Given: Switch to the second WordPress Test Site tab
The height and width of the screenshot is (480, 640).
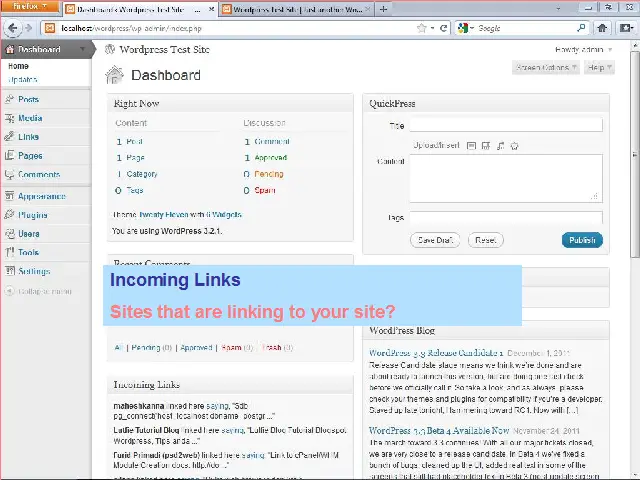Looking at the screenshot, I should (x=293, y=9).
